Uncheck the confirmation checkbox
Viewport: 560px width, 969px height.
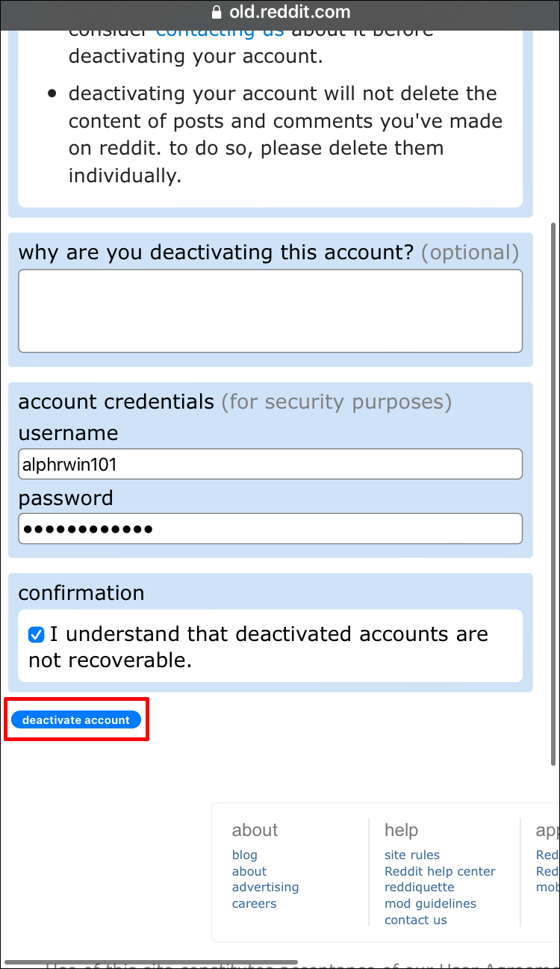coord(36,635)
